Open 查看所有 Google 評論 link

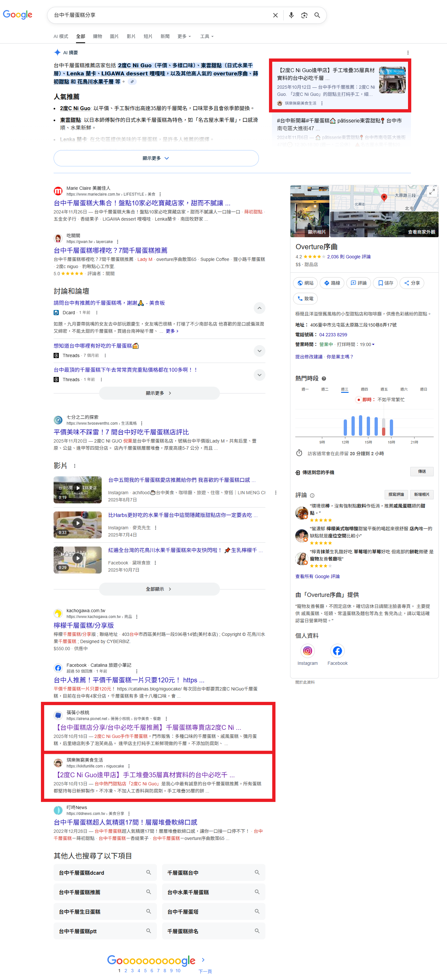point(317,576)
